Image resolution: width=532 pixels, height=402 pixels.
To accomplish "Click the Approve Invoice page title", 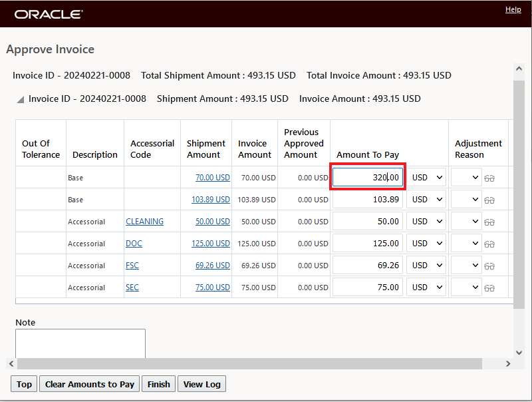I will click(x=51, y=49).
